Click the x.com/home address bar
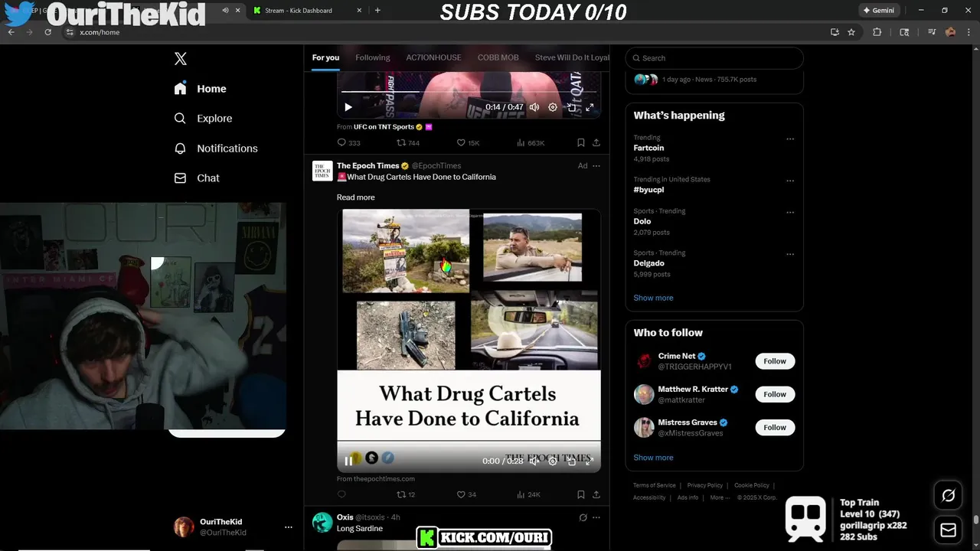This screenshot has height=551, width=980. coord(444,32)
